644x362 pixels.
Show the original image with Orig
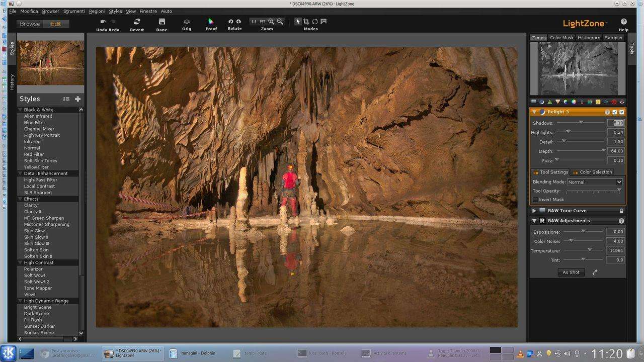(187, 22)
